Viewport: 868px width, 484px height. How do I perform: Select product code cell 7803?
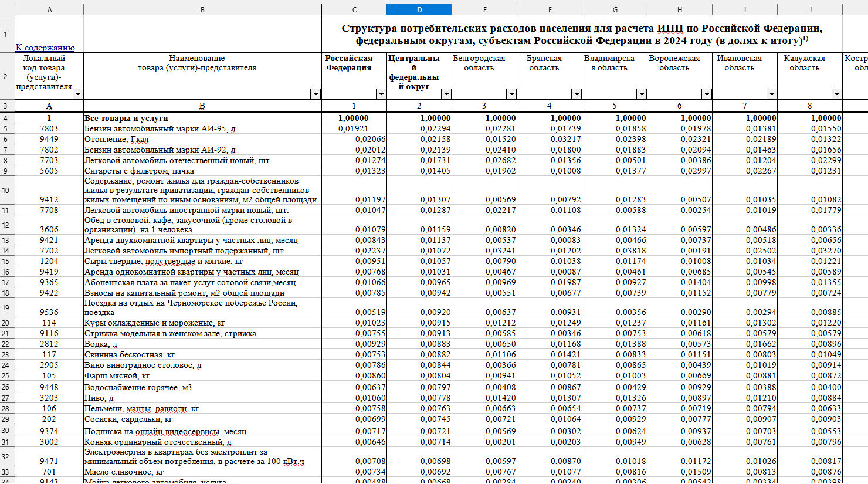[49, 128]
